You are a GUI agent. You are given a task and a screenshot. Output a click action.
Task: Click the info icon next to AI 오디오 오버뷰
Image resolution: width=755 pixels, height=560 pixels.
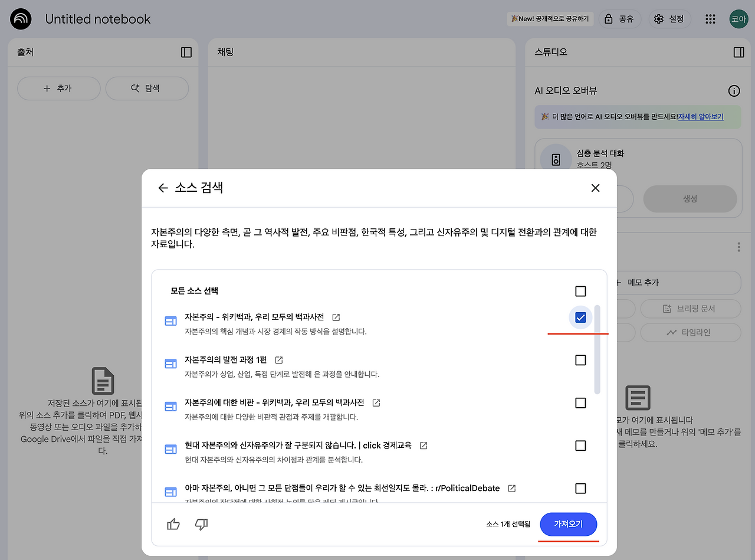click(x=734, y=91)
